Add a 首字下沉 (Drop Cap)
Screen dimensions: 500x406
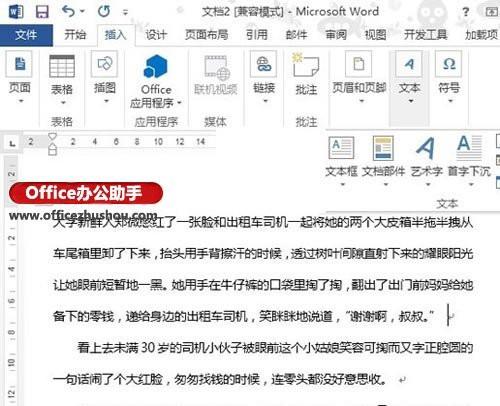point(469,148)
